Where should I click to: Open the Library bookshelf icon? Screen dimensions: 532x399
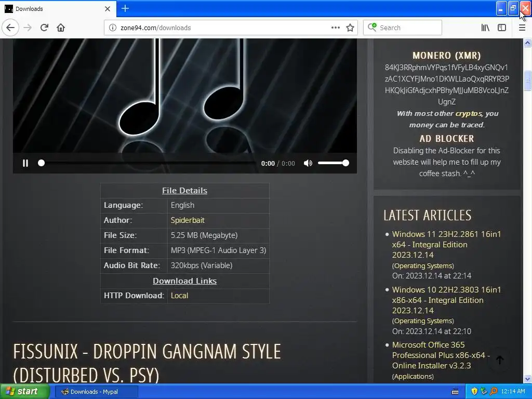[x=485, y=28]
